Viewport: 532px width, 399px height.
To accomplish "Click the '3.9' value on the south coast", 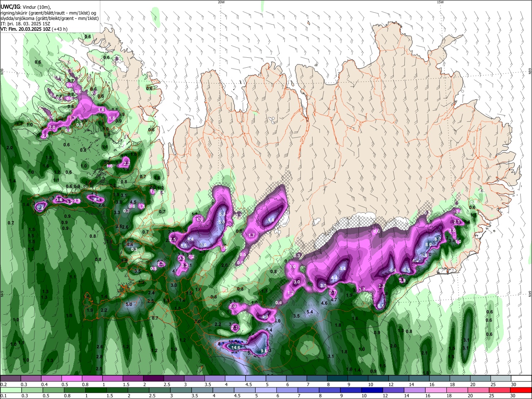I will (323, 286).
